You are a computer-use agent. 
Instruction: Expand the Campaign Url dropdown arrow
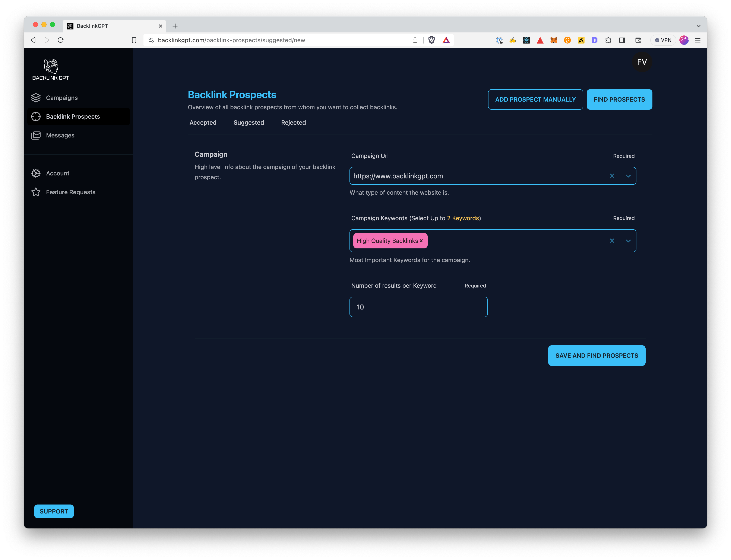pos(628,176)
